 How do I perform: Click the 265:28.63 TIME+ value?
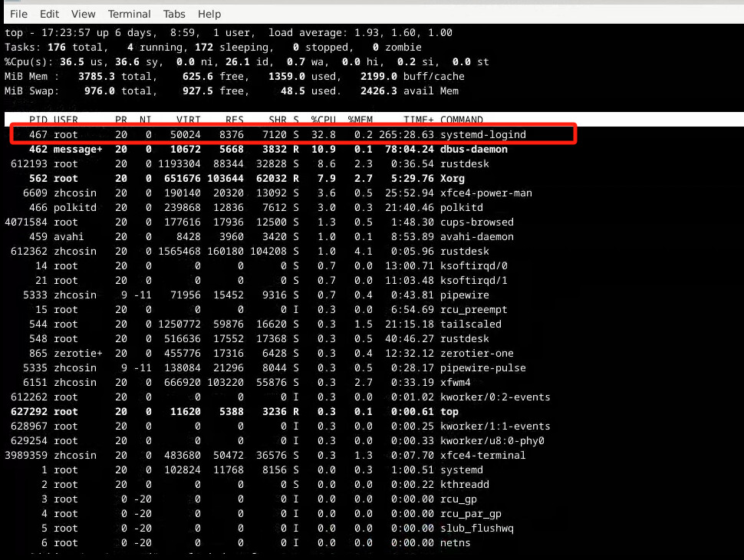pos(407,135)
